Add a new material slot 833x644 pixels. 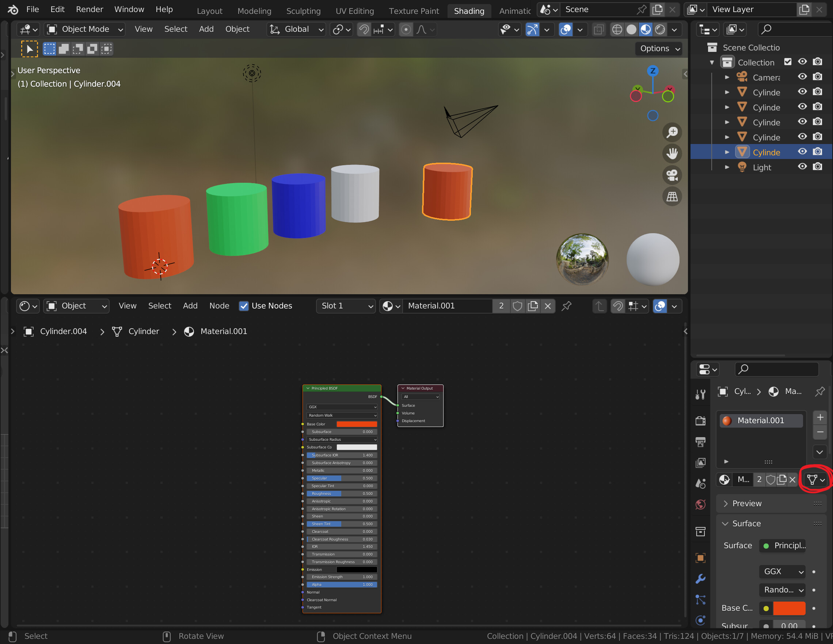[819, 418]
